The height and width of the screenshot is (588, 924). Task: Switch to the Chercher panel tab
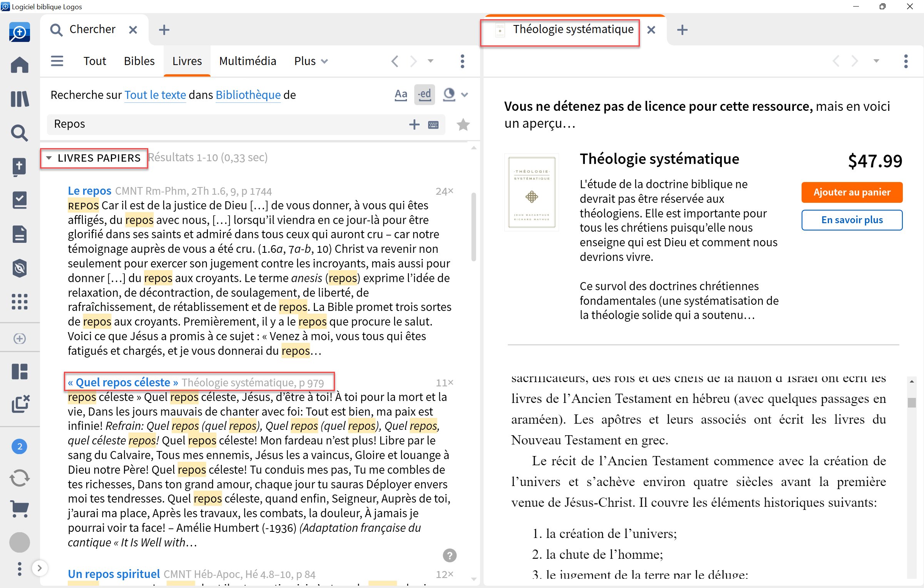[x=92, y=29]
